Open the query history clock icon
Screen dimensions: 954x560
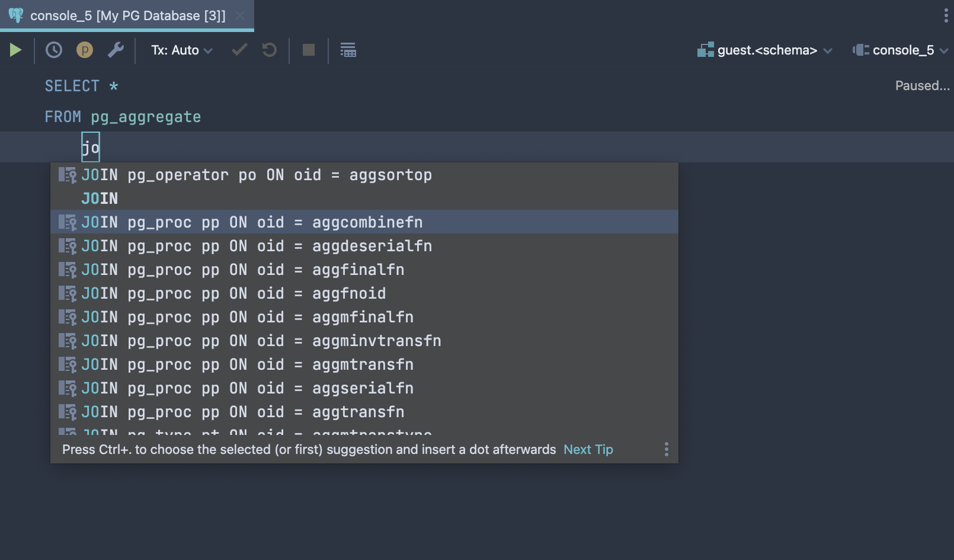click(54, 50)
